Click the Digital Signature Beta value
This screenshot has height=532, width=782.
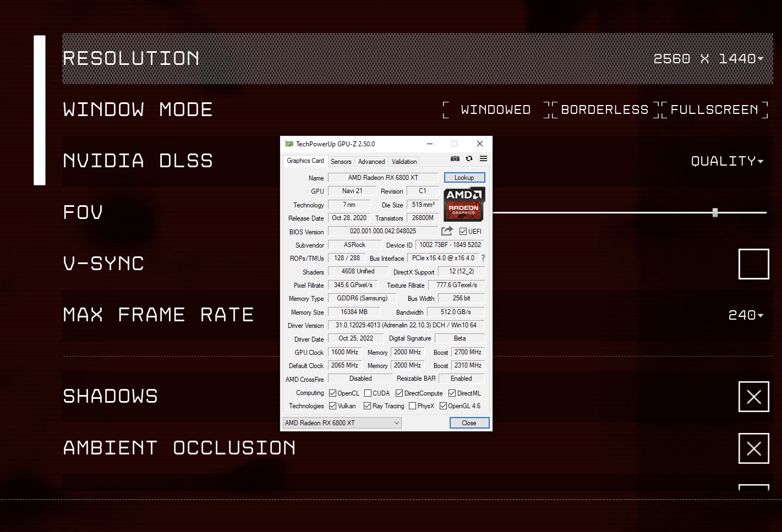click(460, 338)
